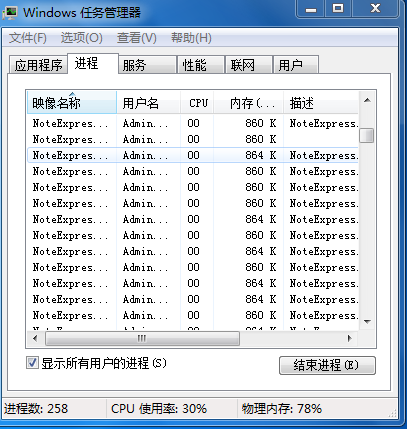Open the 选项(O) menu
This screenshot has height=429, width=407.
coord(81,38)
